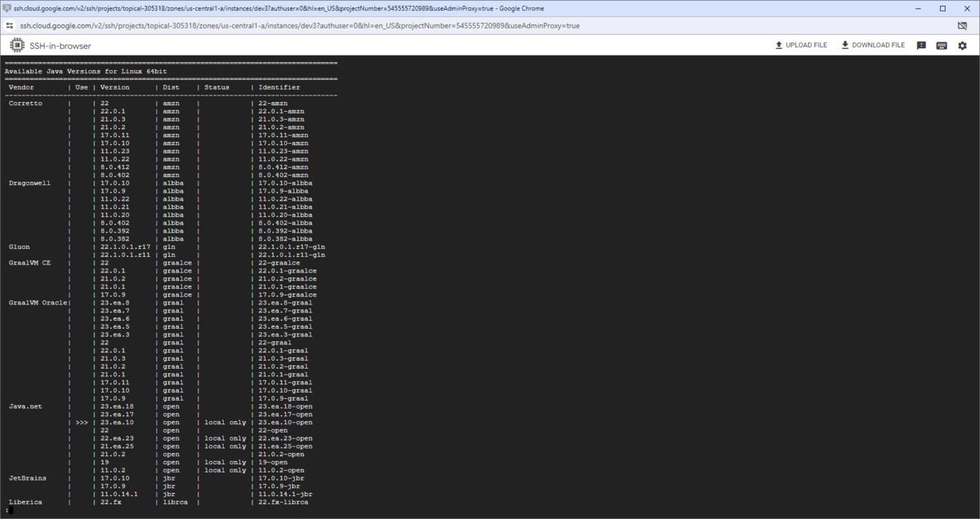This screenshot has width=980, height=519.
Task: Click the Corretto vendor name
Action: 26,104
